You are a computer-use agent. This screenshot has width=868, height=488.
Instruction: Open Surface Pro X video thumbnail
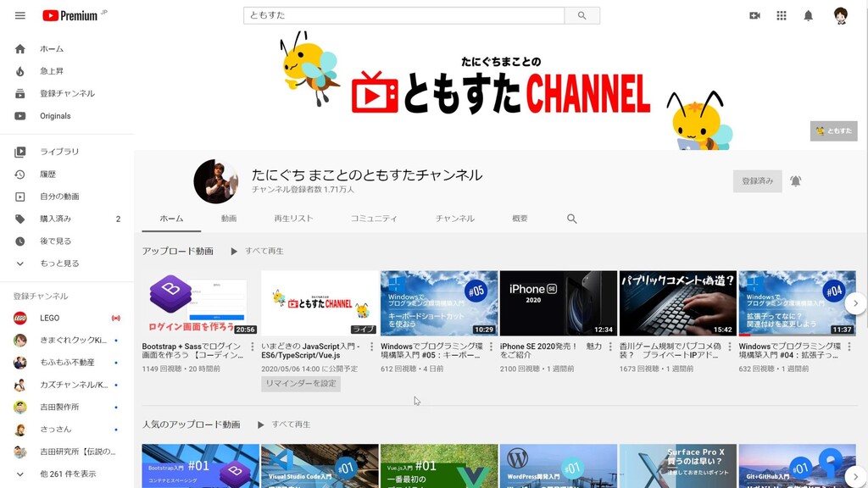(677, 466)
